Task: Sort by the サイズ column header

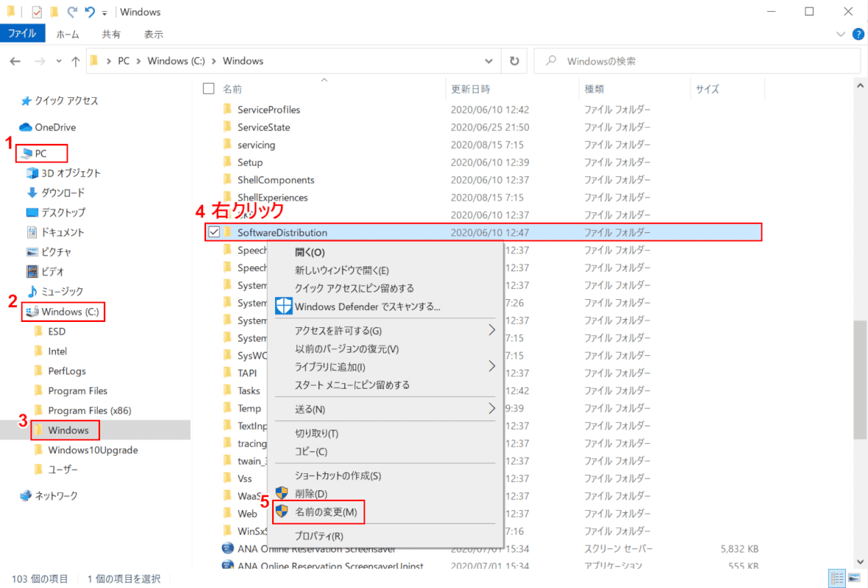Action: 707,89
